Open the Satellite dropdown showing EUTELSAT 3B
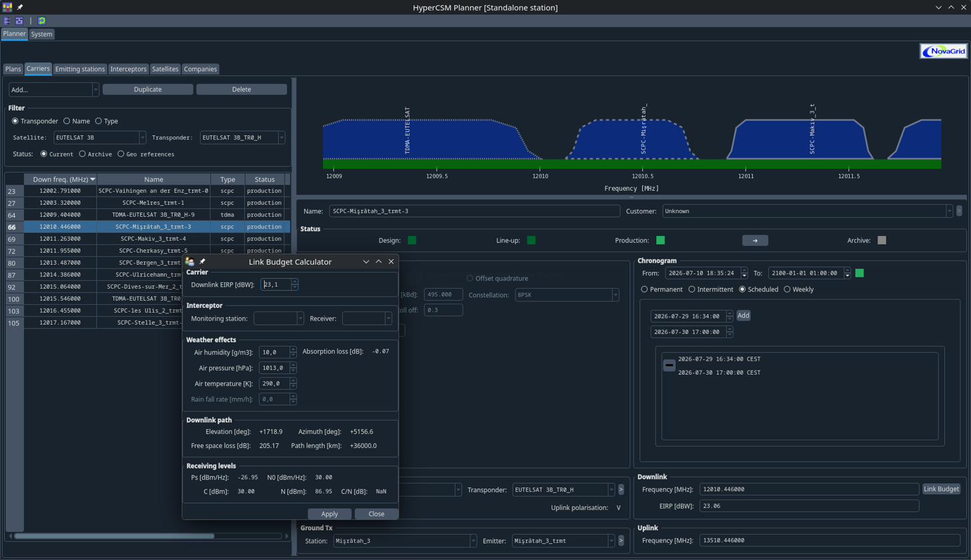Viewport: 971px width, 560px height. click(100, 137)
